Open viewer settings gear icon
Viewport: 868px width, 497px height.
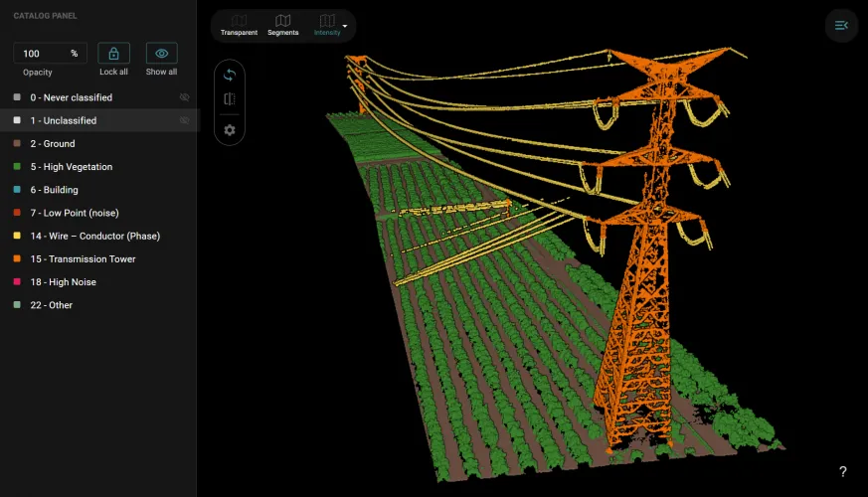point(230,130)
